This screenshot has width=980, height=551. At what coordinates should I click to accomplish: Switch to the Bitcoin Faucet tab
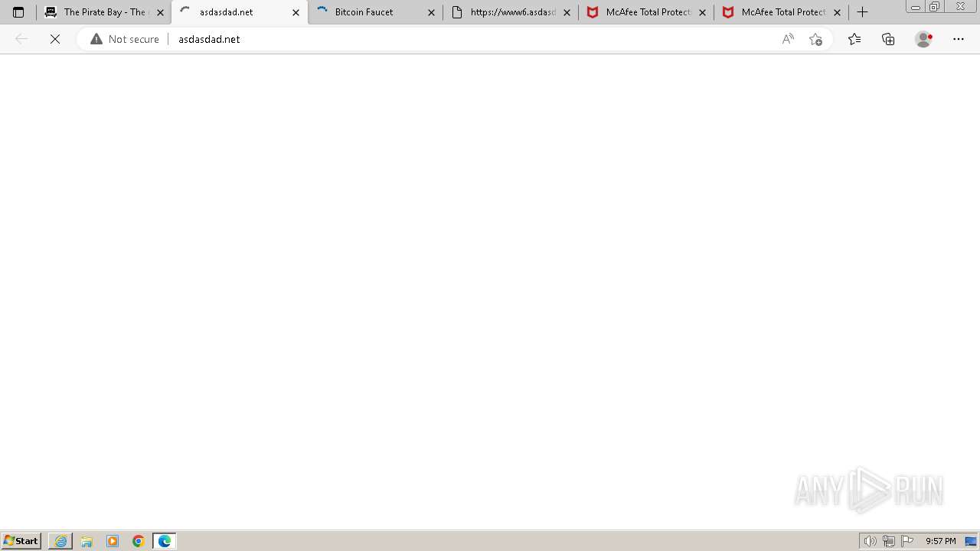coord(375,12)
